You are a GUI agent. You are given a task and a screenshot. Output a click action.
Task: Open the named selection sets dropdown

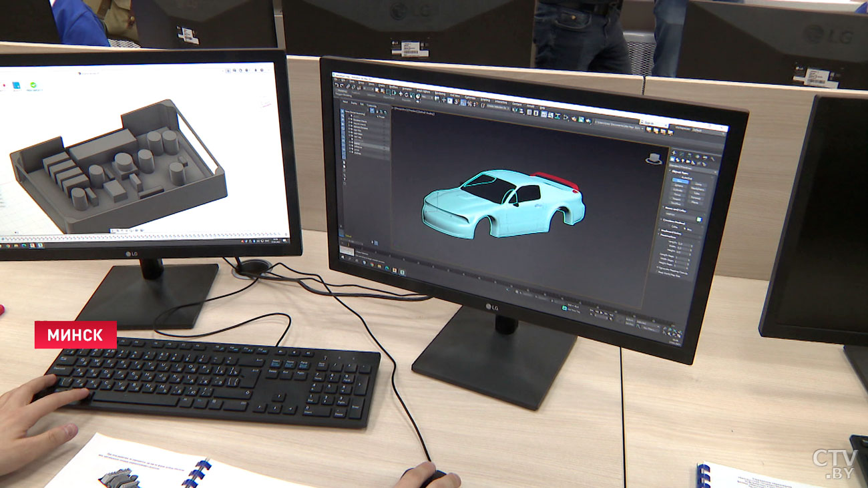point(497,107)
